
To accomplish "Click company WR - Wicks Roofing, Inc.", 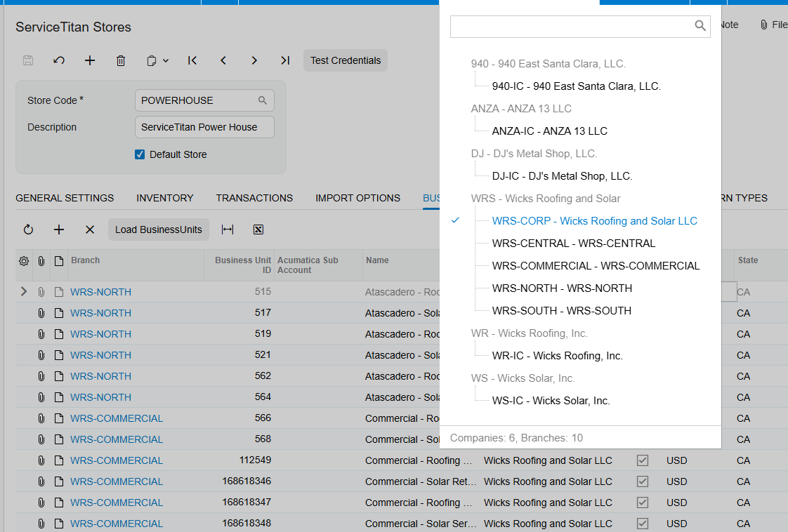I will [x=529, y=333].
